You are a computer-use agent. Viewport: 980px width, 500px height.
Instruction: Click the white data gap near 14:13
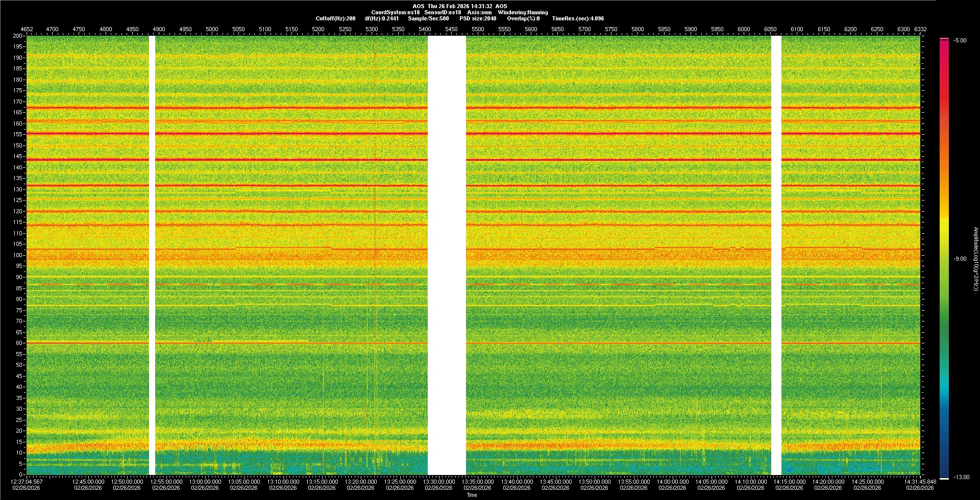tap(776, 255)
